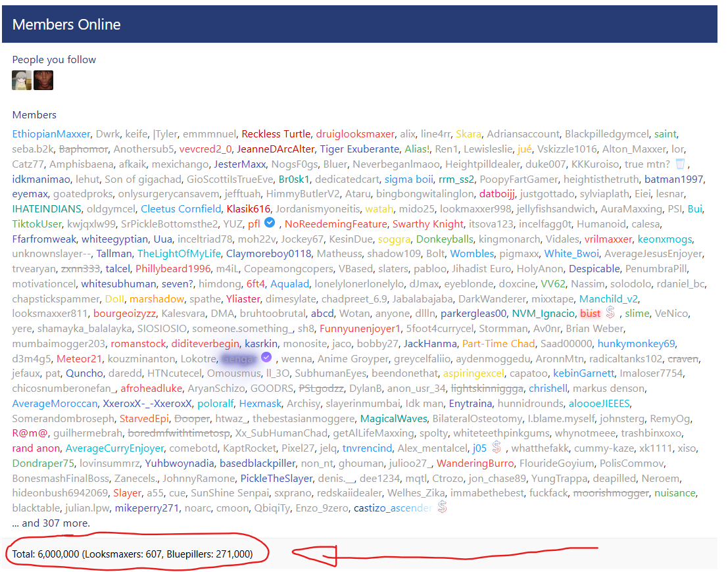The image size is (728, 572).
Task: Go to AverageCurryEnjoyer's profile
Action: (x=114, y=448)
